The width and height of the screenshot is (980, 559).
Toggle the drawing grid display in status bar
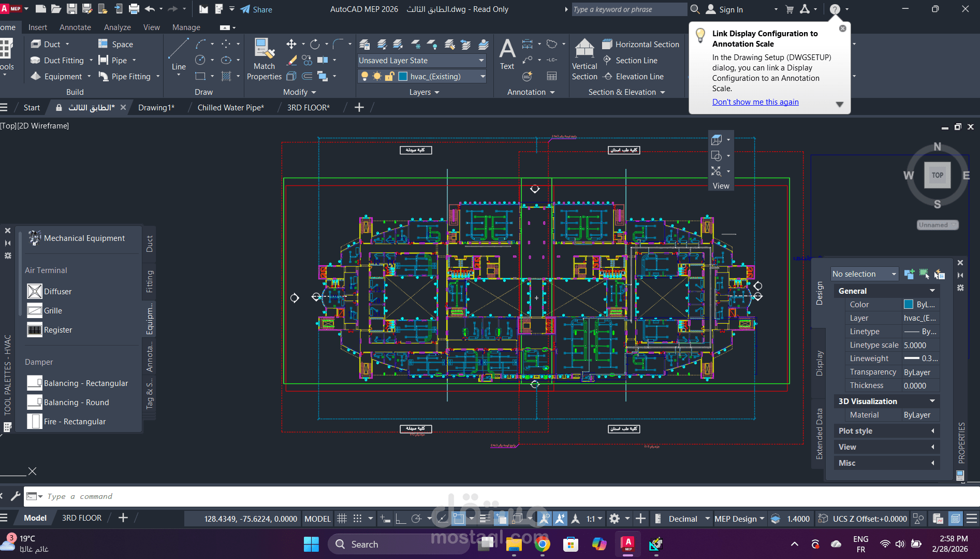point(342,518)
